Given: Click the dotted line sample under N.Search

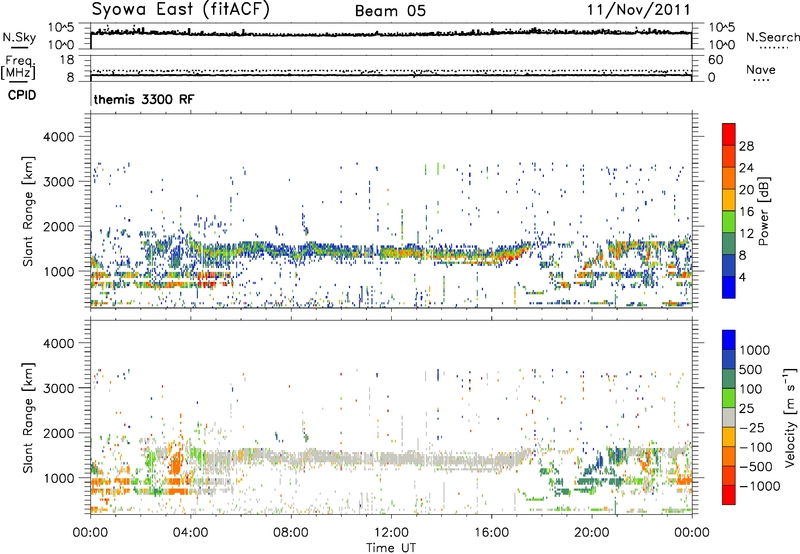Looking at the screenshot, I should coord(774,48).
